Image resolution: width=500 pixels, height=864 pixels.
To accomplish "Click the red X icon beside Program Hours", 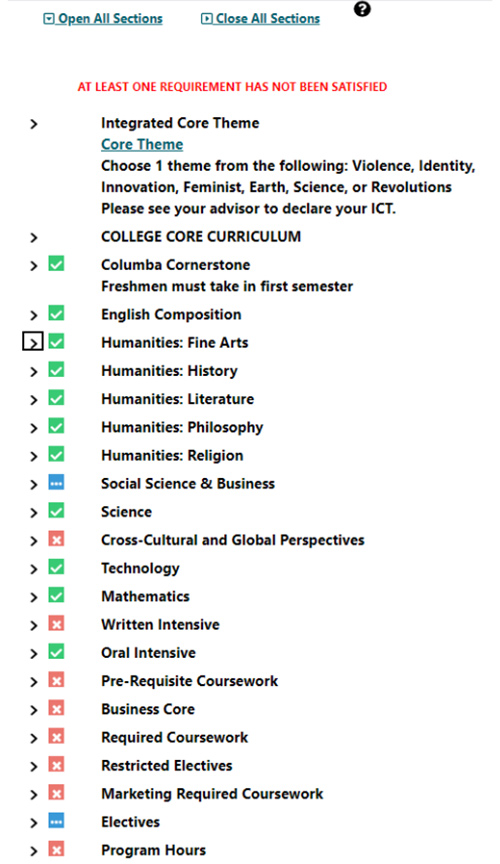I will 56,849.
